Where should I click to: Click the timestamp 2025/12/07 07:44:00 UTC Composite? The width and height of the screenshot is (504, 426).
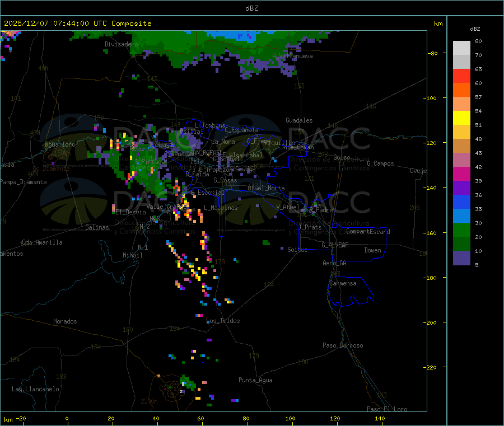(x=77, y=24)
